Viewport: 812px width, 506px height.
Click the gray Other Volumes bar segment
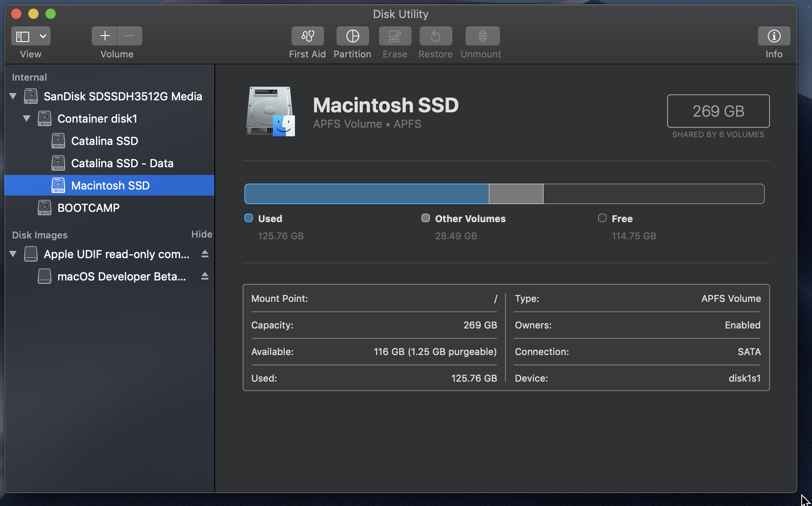[x=516, y=194]
